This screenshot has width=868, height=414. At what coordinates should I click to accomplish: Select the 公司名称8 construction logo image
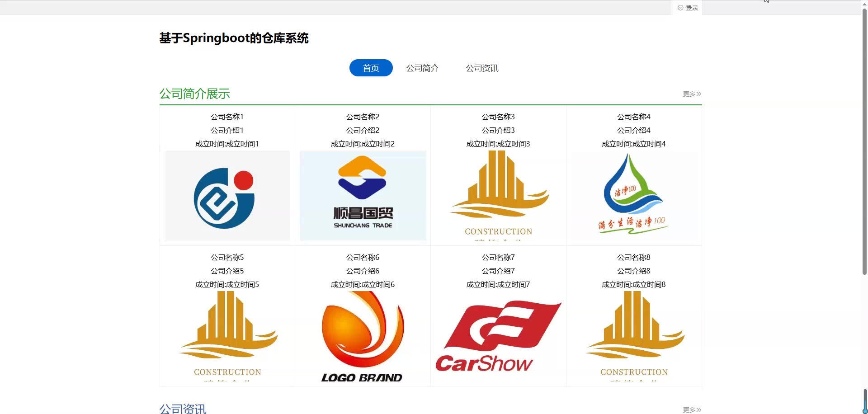click(x=634, y=336)
